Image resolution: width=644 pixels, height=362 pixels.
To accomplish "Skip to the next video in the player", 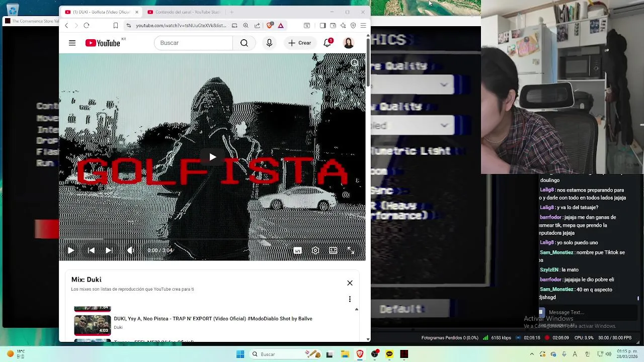I will 108,250.
